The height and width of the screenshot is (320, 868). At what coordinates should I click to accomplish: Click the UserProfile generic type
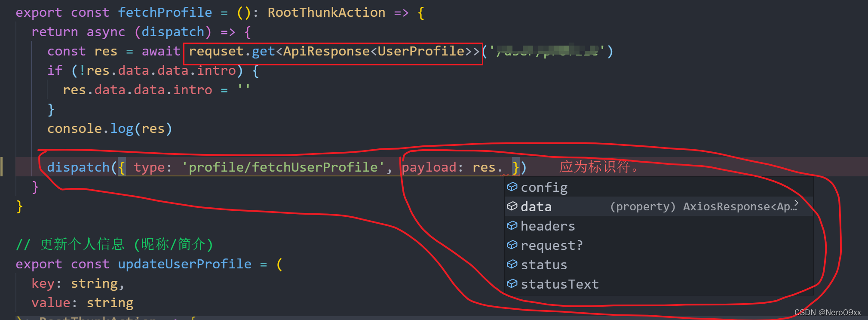point(421,51)
